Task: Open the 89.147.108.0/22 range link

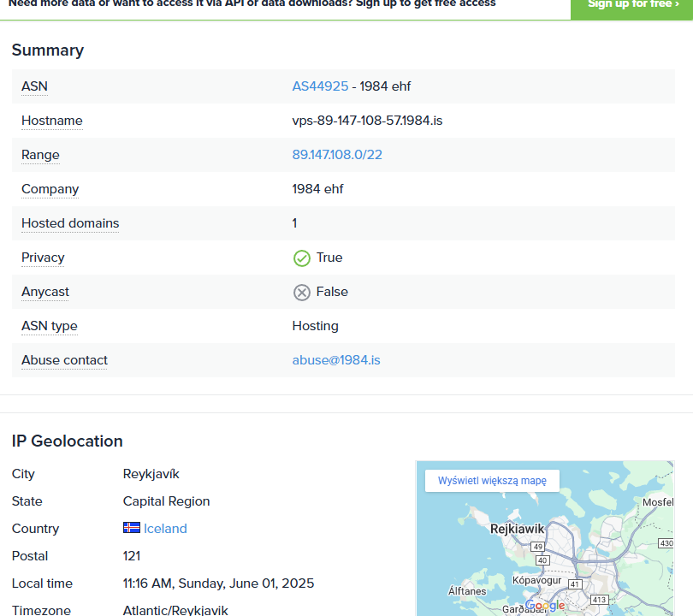Action: click(x=337, y=155)
